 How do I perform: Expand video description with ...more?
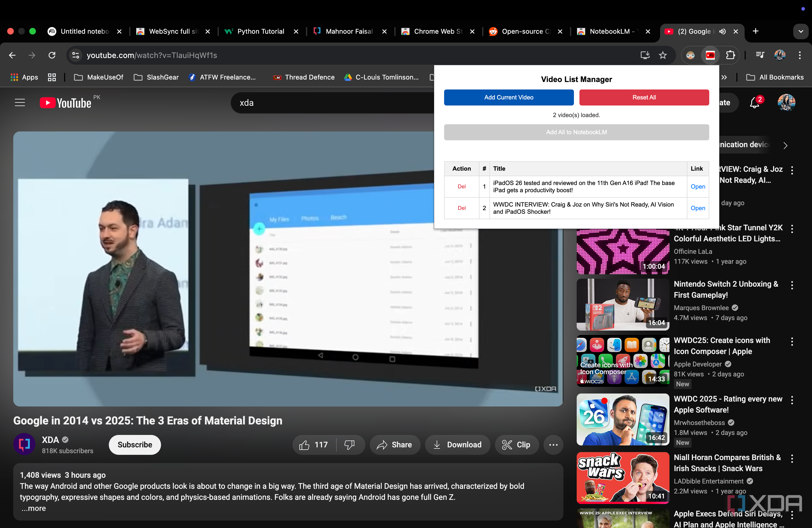(33, 508)
